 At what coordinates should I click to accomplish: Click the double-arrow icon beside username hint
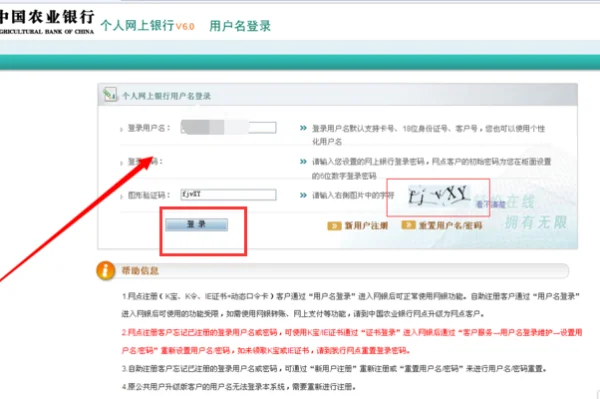pos(303,128)
